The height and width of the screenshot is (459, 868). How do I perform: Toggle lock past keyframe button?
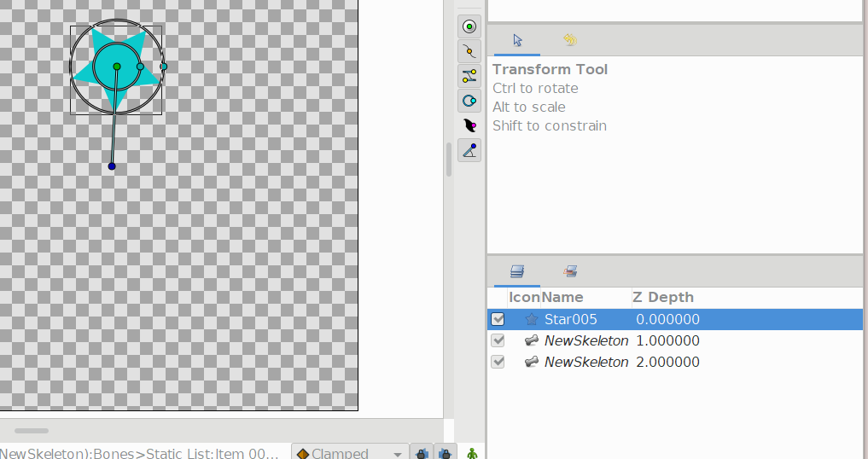(x=422, y=453)
